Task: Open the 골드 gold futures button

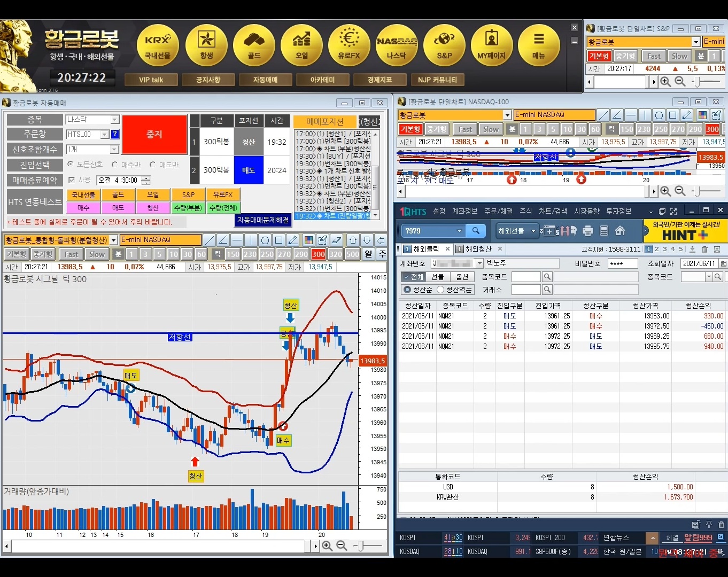Action: [254, 45]
